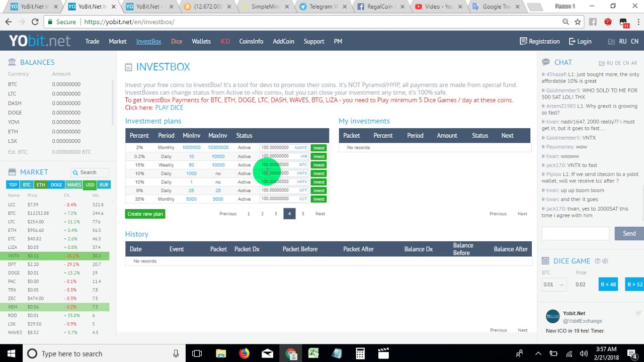Reload the page with the refresh icon
This screenshot has width=644, height=362.
click(x=35, y=22)
